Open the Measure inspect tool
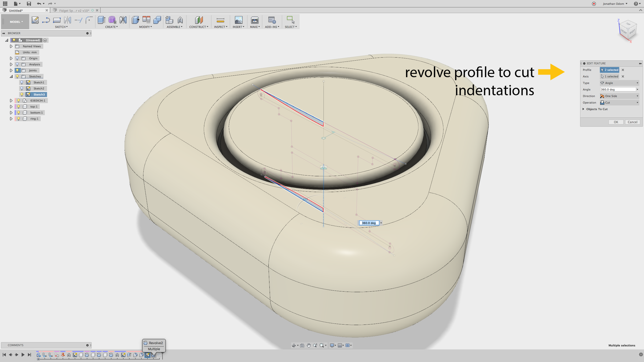 pos(220,20)
